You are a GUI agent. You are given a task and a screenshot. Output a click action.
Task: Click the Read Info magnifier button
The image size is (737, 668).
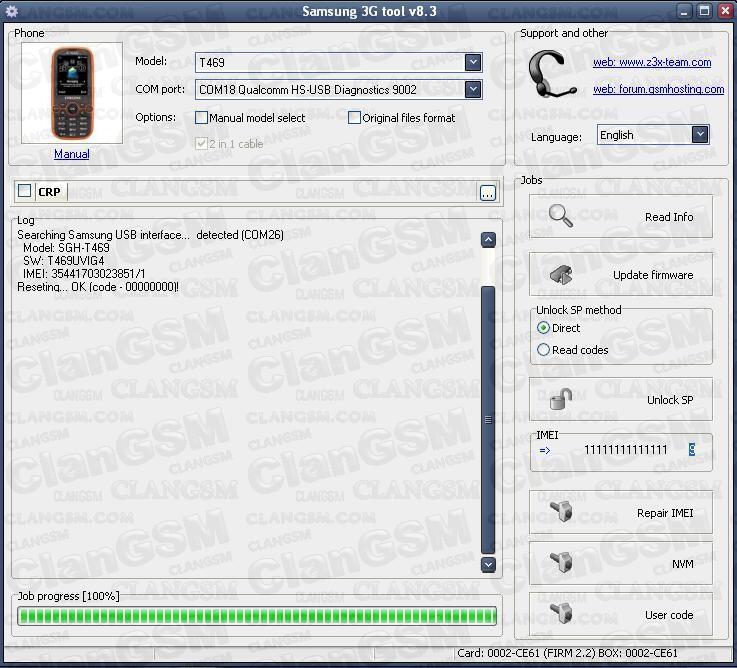pos(620,217)
